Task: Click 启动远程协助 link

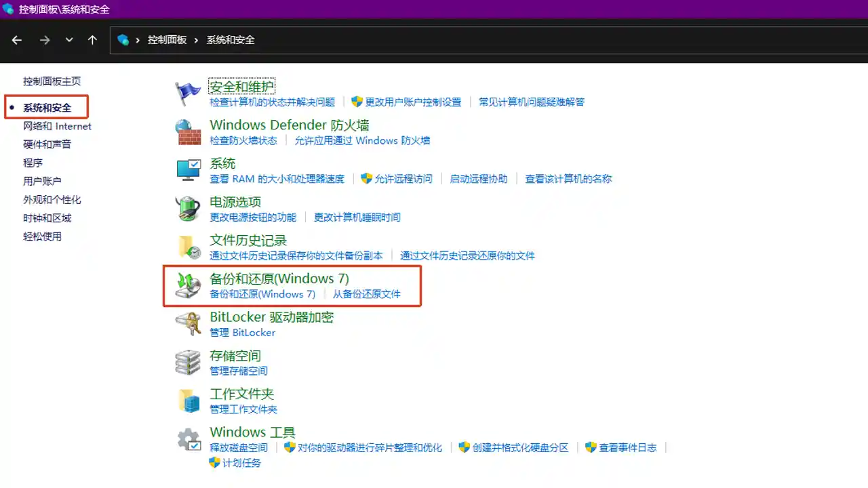Action: pos(479,179)
